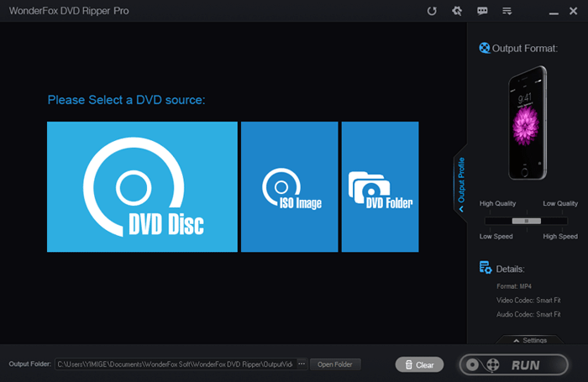Select DVD Disc as source
588x382 pixels.
142,186
